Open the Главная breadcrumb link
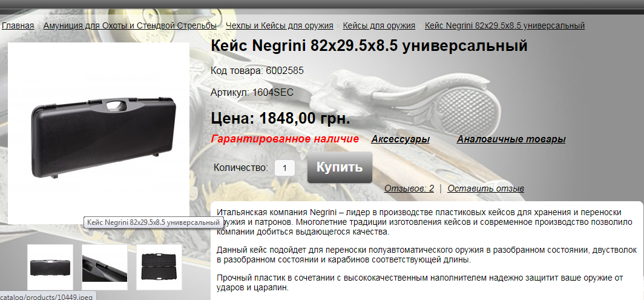Image resolution: width=644 pixels, height=300 pixels. [18, 26]
